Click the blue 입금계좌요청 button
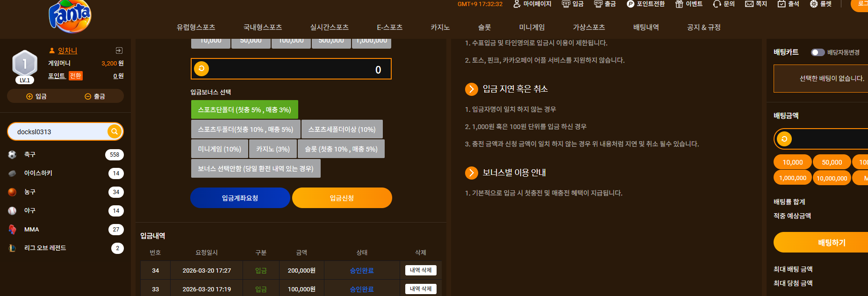This screenshot has width=868, height=296. tap(240, 198)
